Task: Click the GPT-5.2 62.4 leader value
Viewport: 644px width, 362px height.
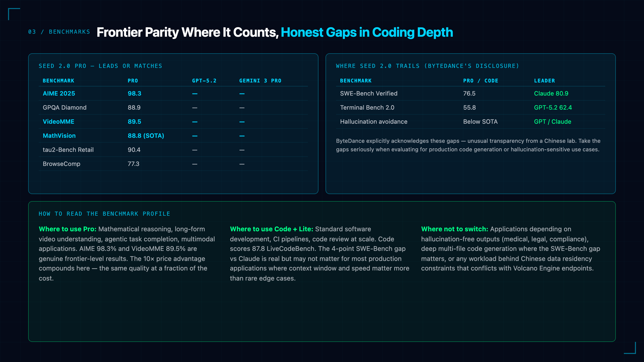Action: tap(553, 108)
